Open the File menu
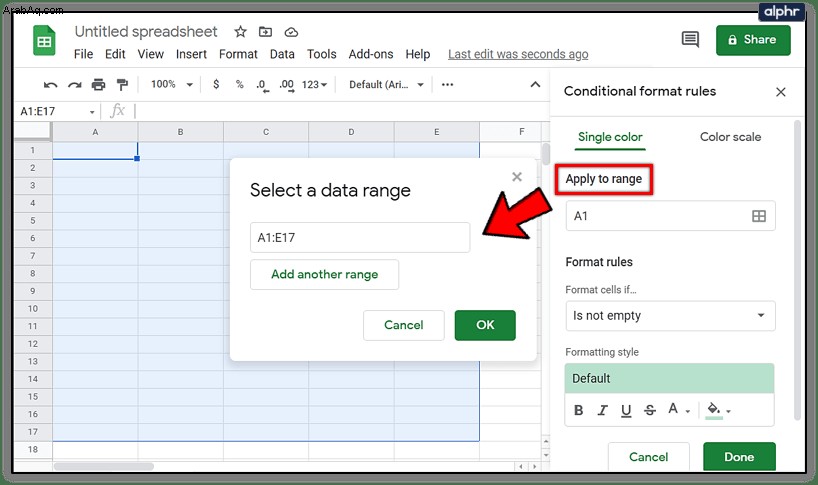 click(83, 54)
